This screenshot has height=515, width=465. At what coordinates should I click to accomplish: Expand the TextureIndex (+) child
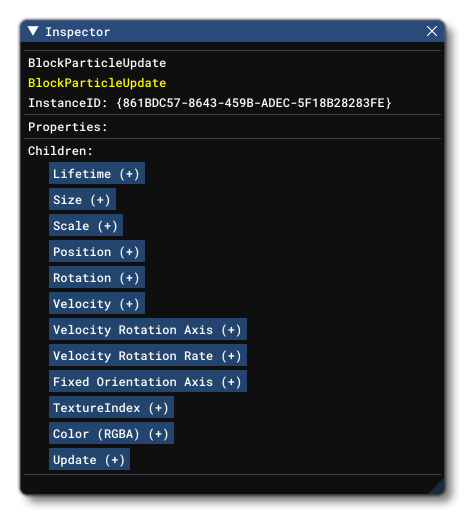111,407
